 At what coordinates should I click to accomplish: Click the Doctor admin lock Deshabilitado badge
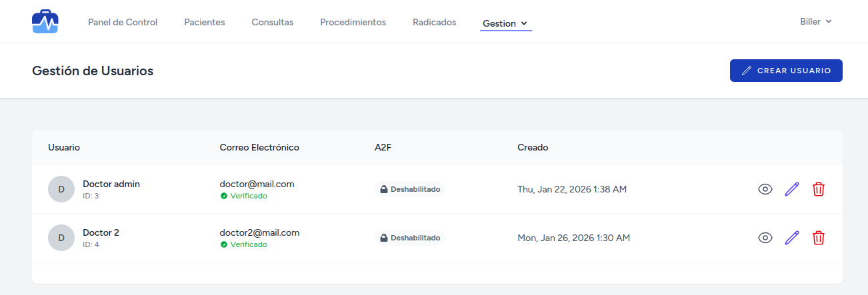tap(409, 189)
